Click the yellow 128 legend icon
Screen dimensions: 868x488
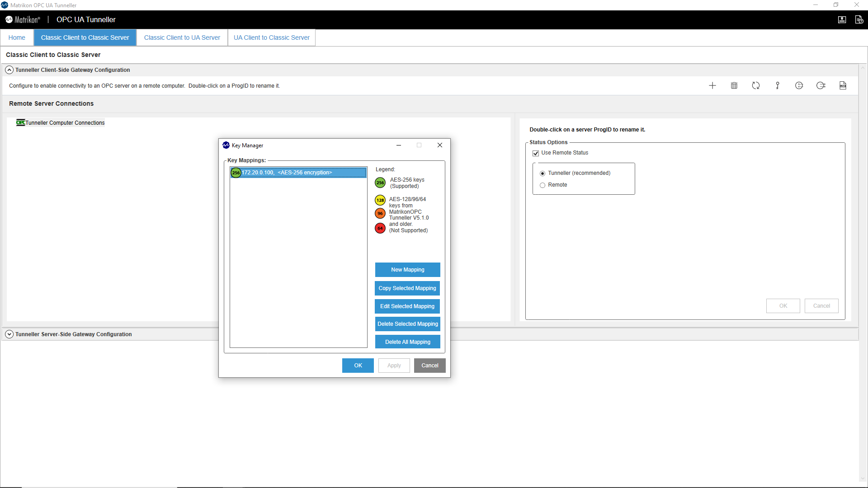(380, 200)
